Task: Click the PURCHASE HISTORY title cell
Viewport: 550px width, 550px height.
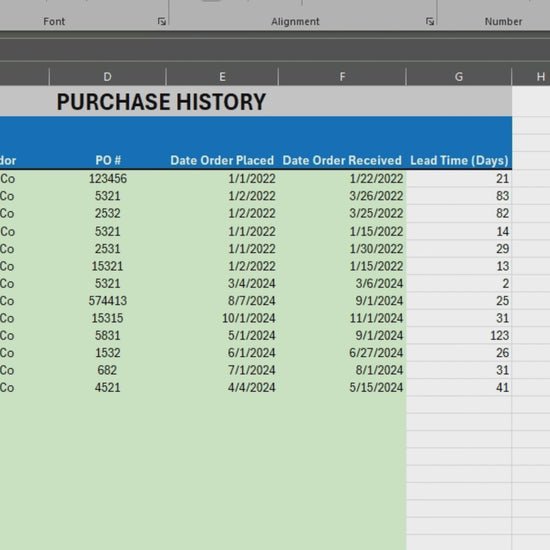Action: coord(161,102)
